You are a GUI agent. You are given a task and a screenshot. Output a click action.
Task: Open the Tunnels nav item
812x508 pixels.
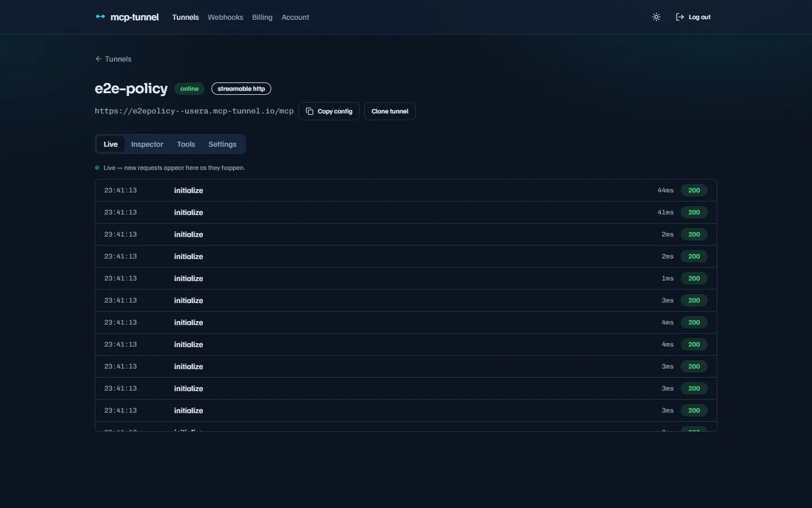186,17
